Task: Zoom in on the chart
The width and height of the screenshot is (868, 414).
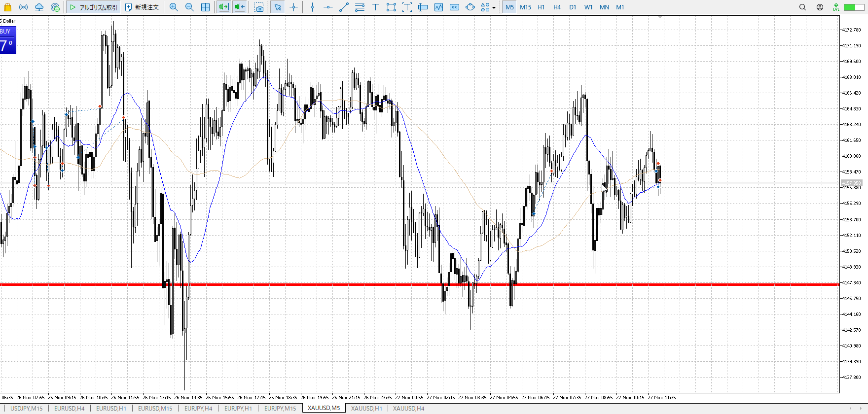Action: [x=174, y=7]
